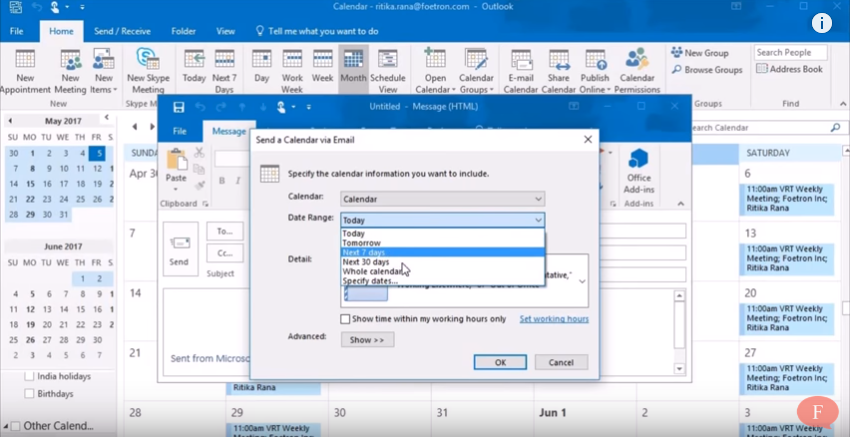The image size is (850, 437).
Task: Click New Group in the ribbon
Action: point(700,53)
